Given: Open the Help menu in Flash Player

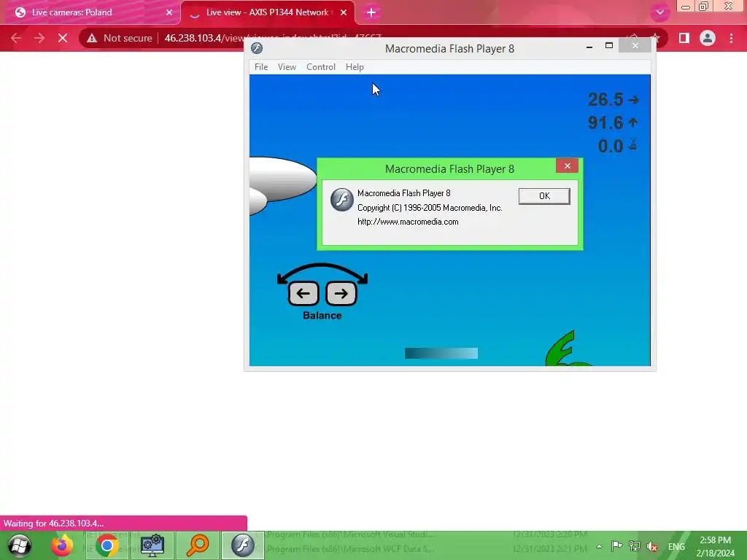Looking at the screenshot, I should coord(355,67).
